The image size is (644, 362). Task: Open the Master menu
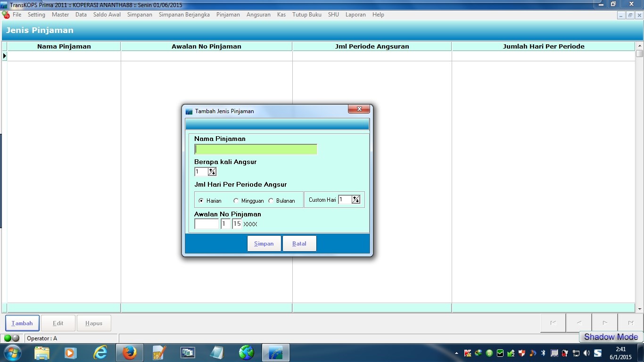pyautogui.click(x=60, y=15)
